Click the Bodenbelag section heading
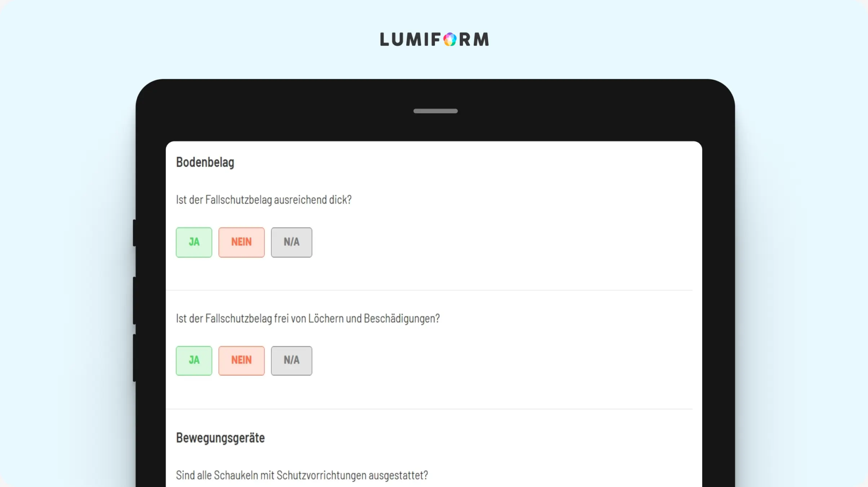 pos(205,162)
